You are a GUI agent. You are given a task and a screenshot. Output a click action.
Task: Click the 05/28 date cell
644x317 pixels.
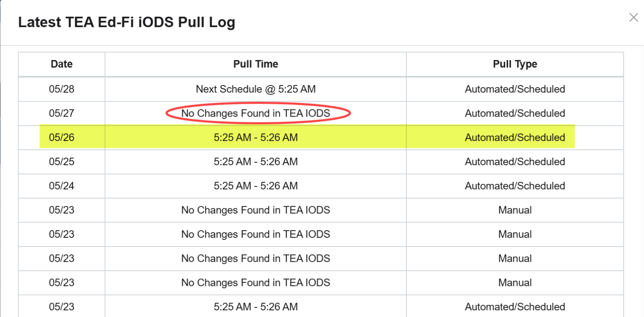[x=61, y=89]
